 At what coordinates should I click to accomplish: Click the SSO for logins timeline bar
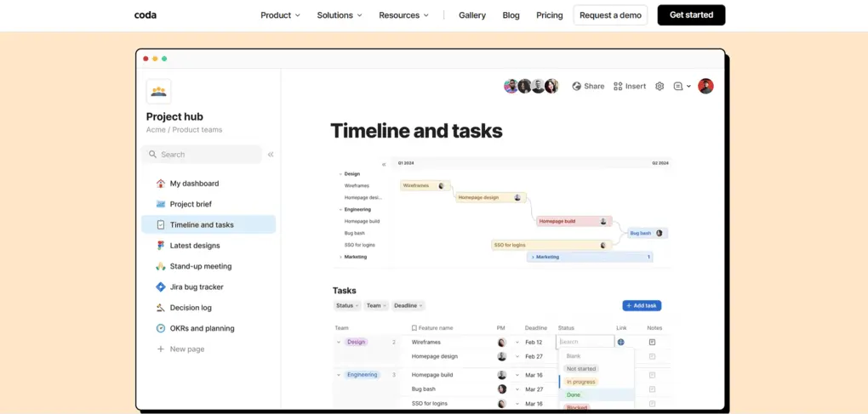coord(552,245)
